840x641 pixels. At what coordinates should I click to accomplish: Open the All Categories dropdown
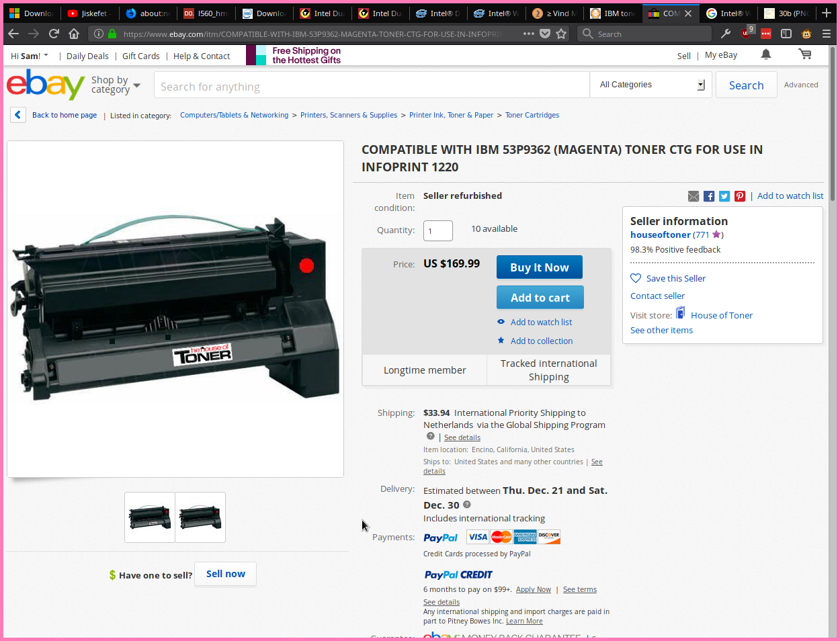650,85
